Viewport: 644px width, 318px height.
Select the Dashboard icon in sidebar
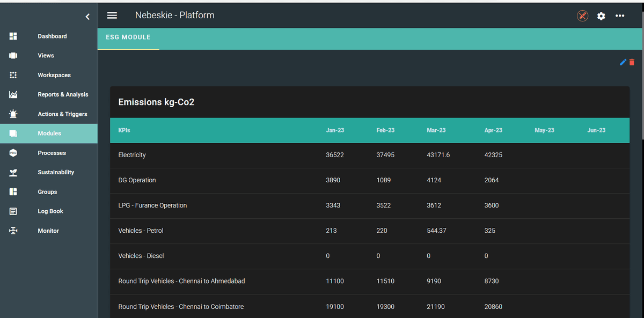[x=13, y=36]
